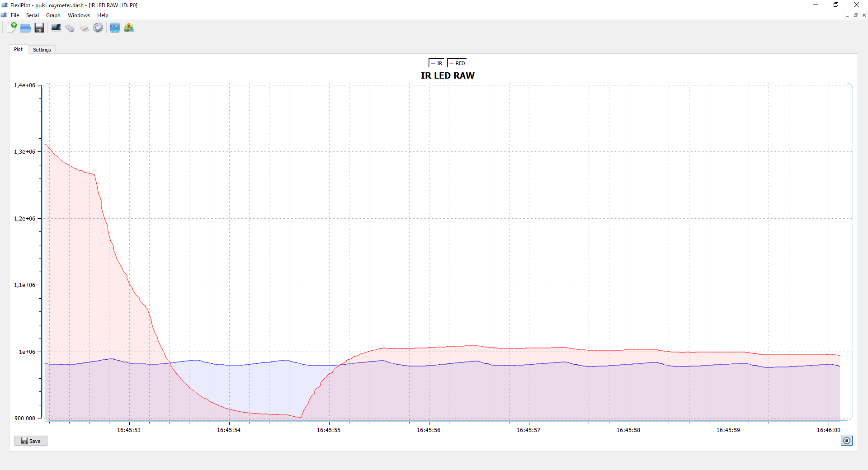Click the connect serial plug icon

click(70, 28)
